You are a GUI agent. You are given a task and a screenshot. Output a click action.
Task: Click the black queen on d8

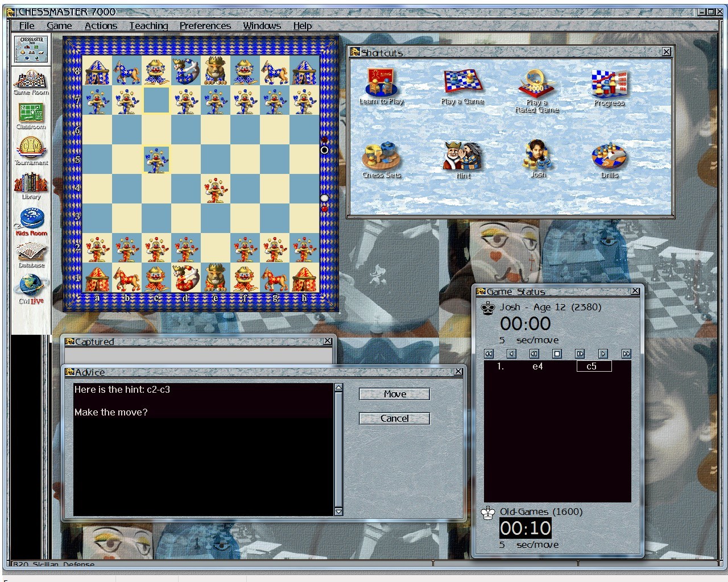pyautogui.click(x=185, y=70)
